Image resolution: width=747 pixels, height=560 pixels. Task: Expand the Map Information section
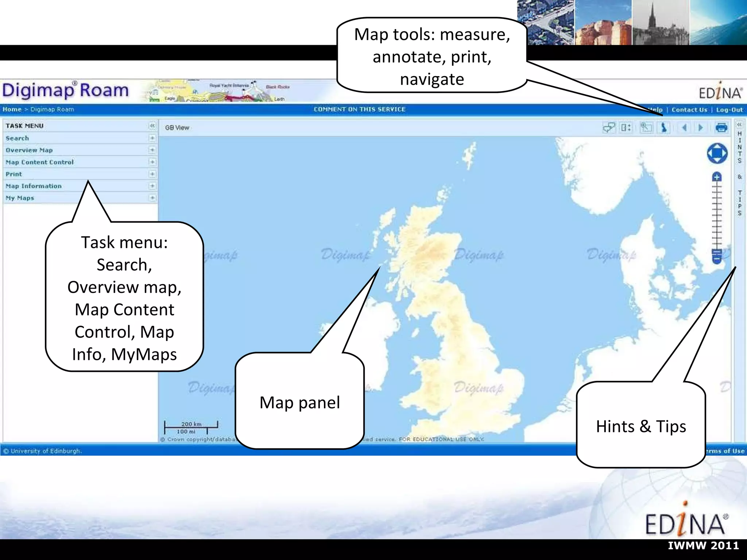pyautogui.click(x=152, y=186)
